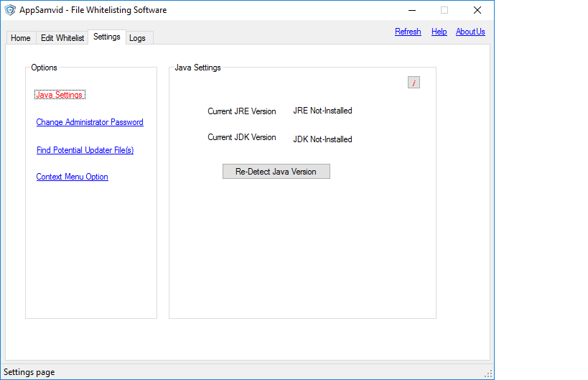Open the Help link
588x380 pixels.
pos(439,32)
